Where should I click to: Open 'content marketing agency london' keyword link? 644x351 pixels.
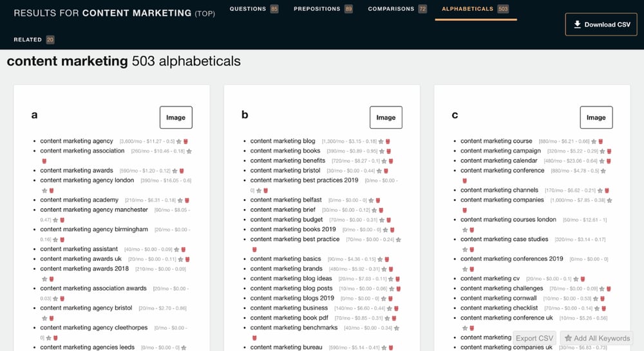pyautogui.click(x=87, y=180)
